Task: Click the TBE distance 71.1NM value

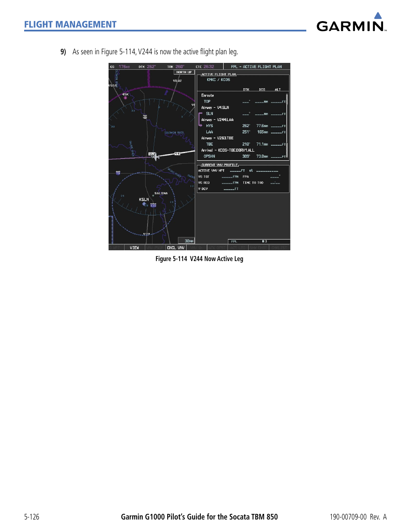Action: pyautogui.click(x=262, y=144)
